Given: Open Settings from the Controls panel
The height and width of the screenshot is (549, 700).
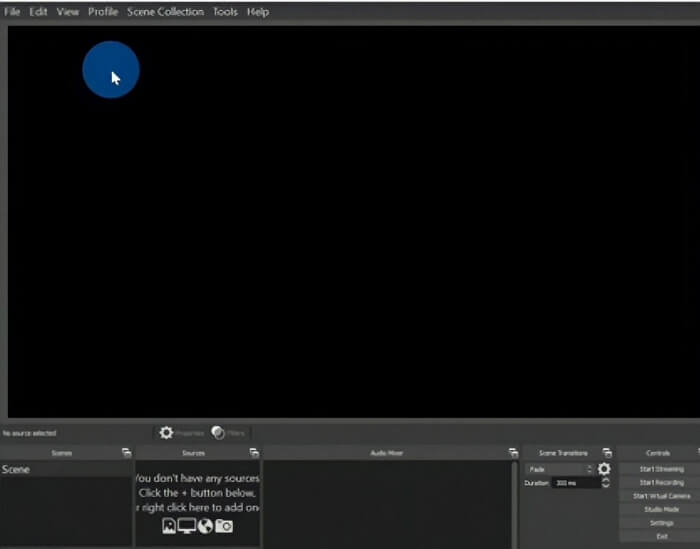Looking at the screenshot, I should pyautogui.click(x=662, y=523).
